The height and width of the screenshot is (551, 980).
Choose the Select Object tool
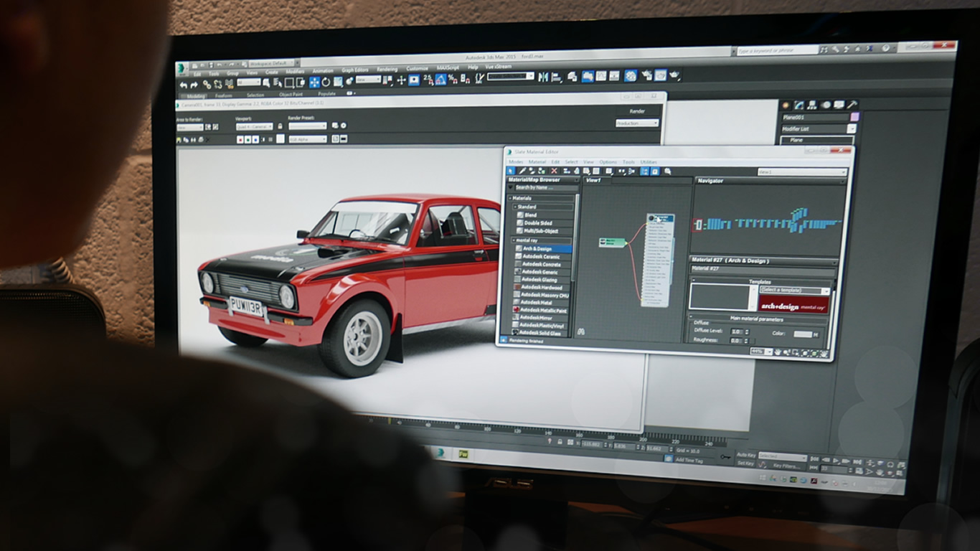coord(266,83)
